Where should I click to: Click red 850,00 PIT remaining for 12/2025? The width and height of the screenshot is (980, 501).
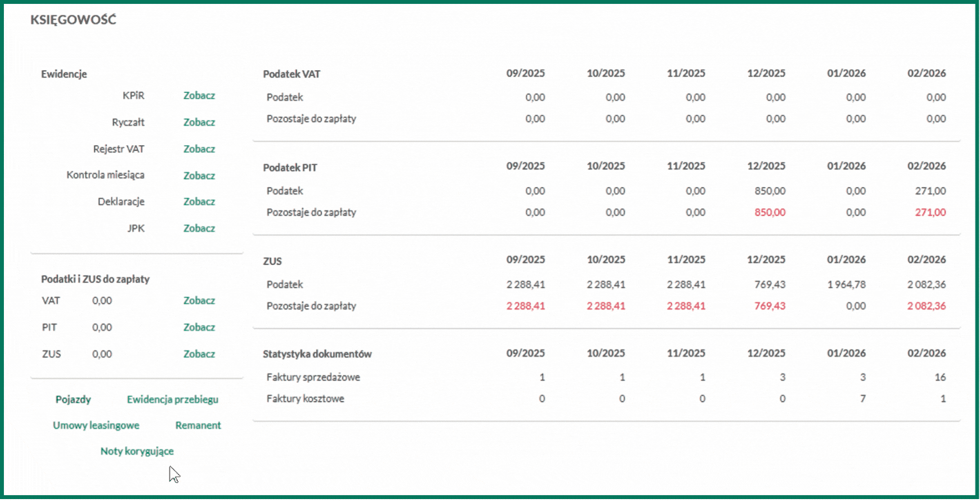coord(770,213)
